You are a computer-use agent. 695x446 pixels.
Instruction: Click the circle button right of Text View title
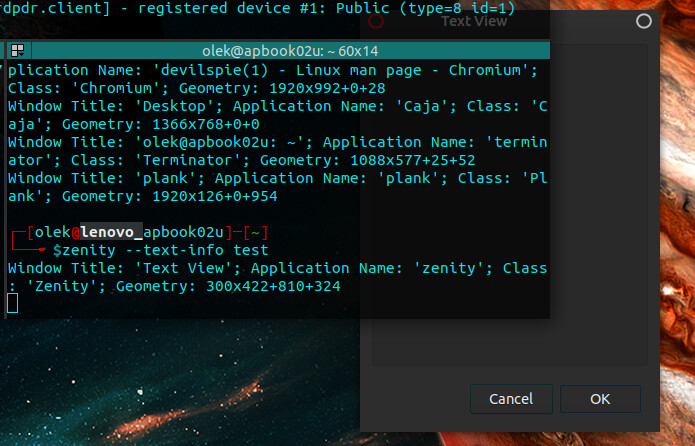pos(643,21)
